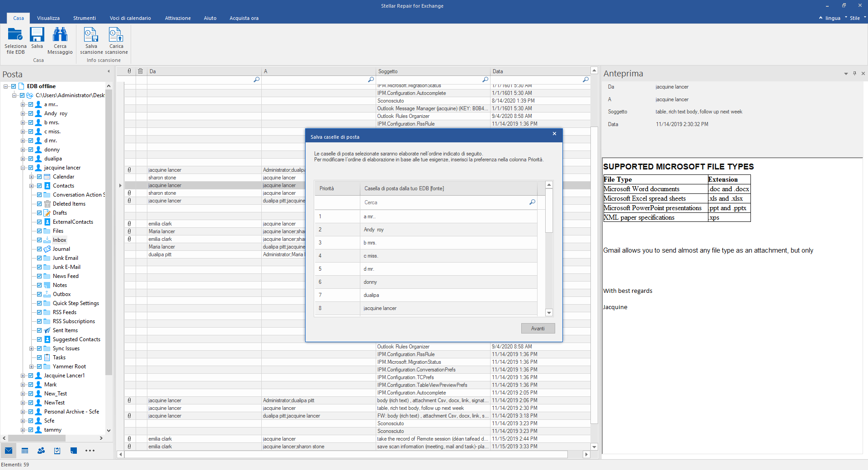Click the Avanti button in dialog
868x470 pixels.
tap(538, 329)
